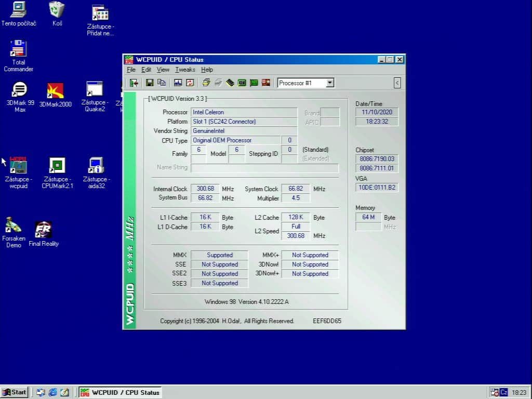Screen dimensions: 532x399
Task: Click the black chip toolbar icon
Action: click(x=230, y=83)
